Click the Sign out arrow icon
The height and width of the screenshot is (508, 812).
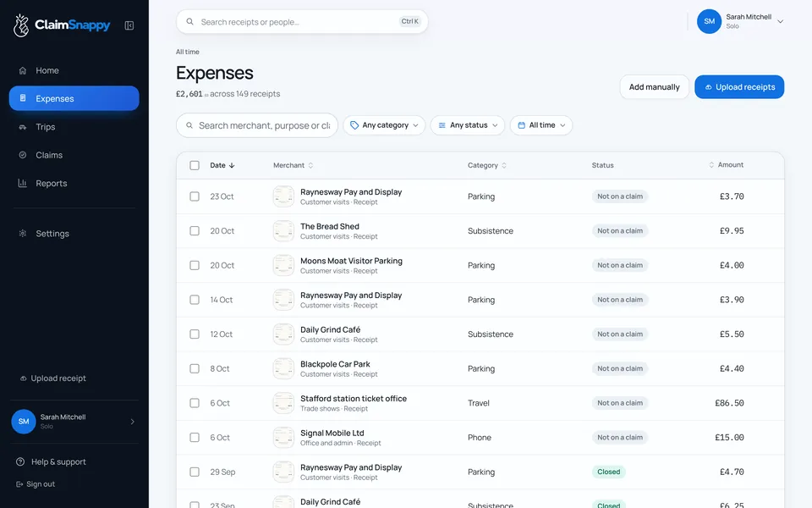click(x=19, y=484)
